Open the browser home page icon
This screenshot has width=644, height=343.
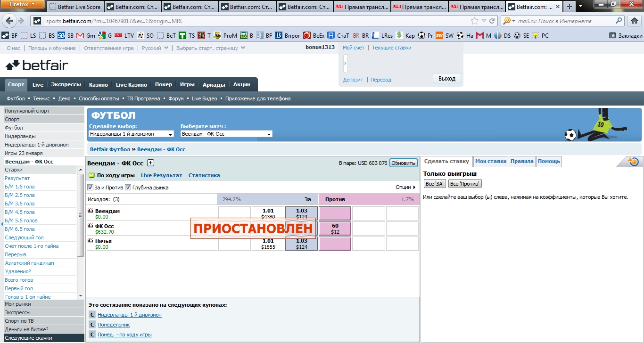635,21
